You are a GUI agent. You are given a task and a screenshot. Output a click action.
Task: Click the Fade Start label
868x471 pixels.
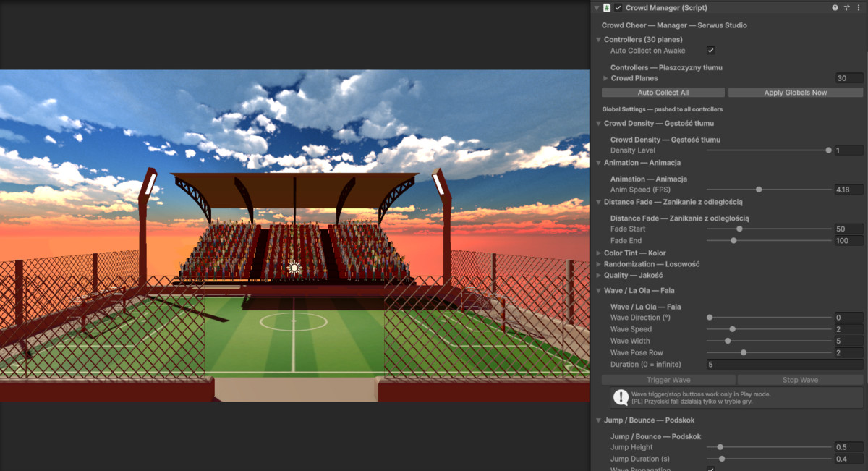pyautogui.click(x=628, y=229)
